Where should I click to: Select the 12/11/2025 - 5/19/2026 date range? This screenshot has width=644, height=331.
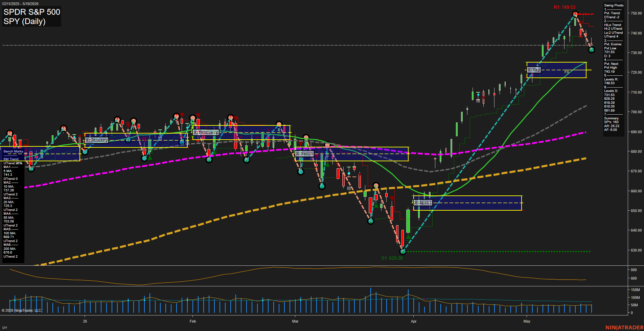20,4
